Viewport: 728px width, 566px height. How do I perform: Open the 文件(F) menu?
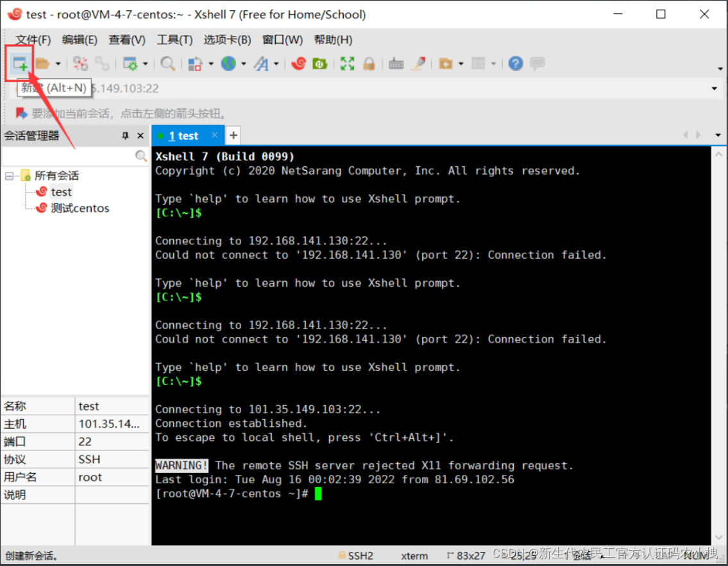coord(33,40)
